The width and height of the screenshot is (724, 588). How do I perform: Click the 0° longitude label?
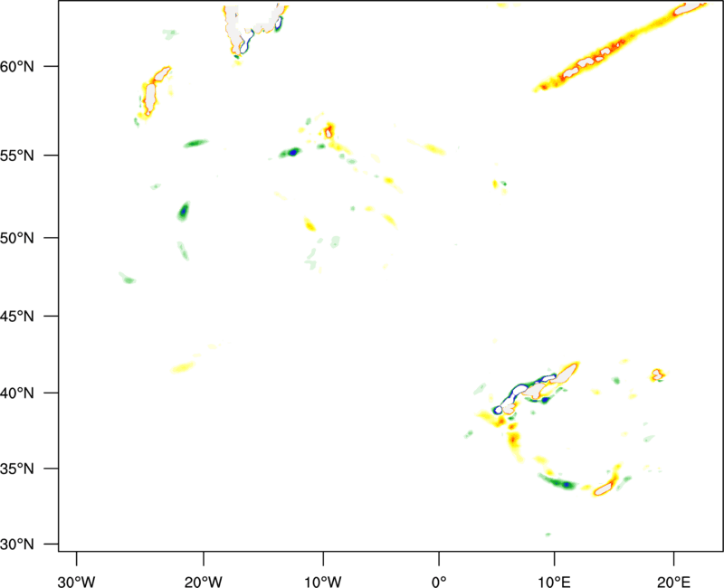(x=439, y=582)
